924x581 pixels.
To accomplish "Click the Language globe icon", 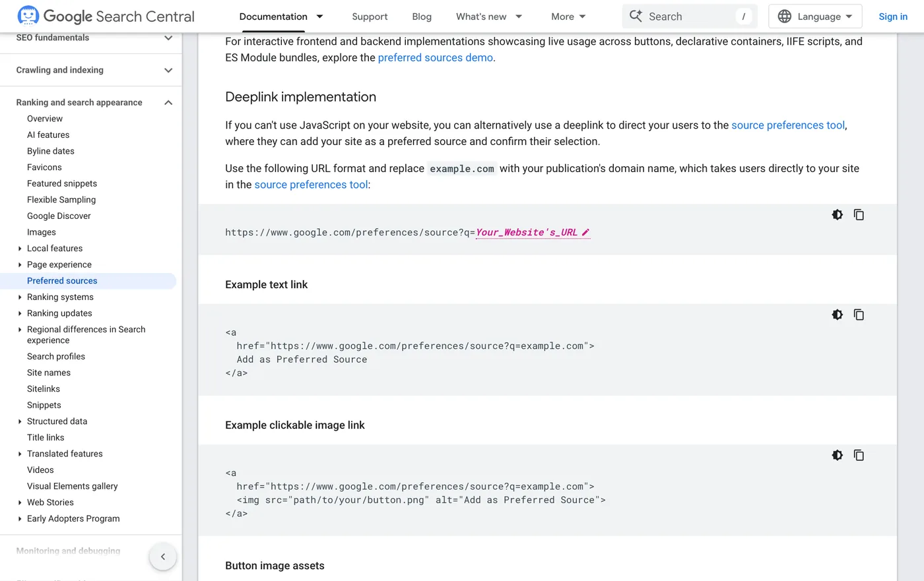I will [784, 16].
